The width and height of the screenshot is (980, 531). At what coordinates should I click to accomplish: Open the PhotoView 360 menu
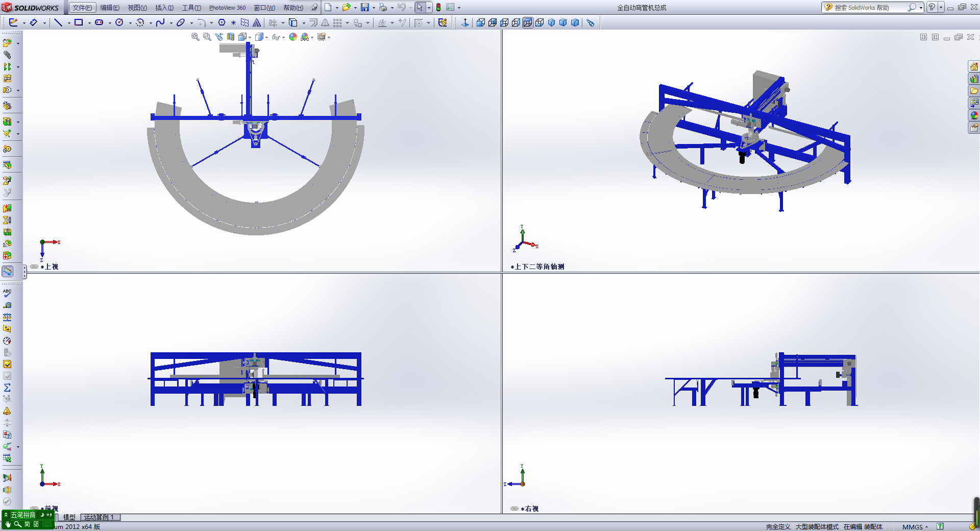click(x=227, y=8)
